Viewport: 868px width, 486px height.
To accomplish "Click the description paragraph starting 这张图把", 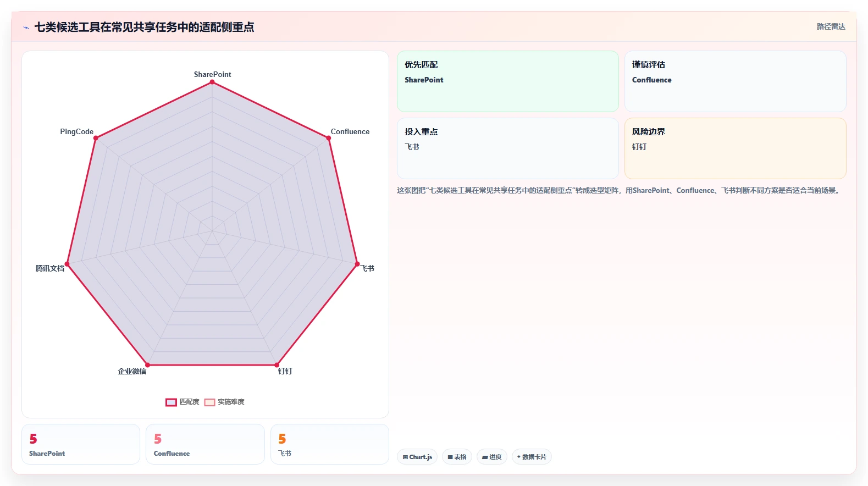I will pos(620,190).
